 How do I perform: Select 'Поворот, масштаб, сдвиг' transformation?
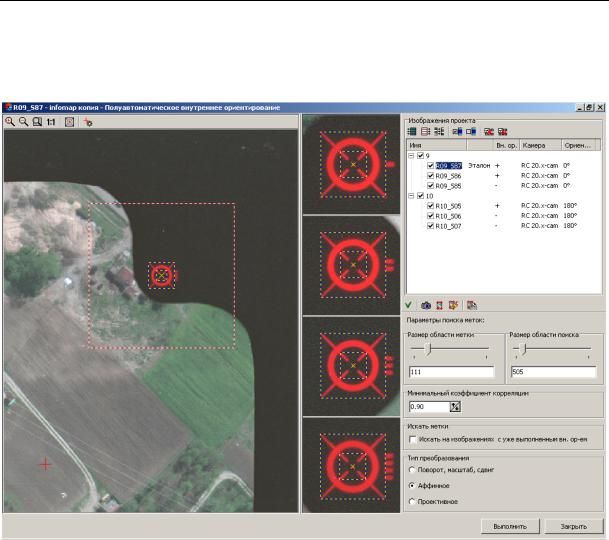(412, 470)
